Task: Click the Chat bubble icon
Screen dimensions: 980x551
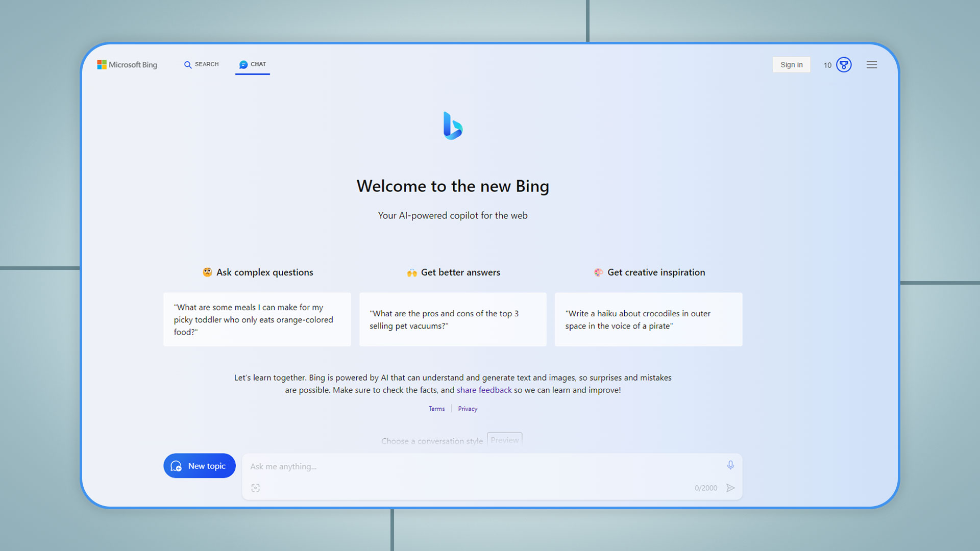Action: point(242,64)
